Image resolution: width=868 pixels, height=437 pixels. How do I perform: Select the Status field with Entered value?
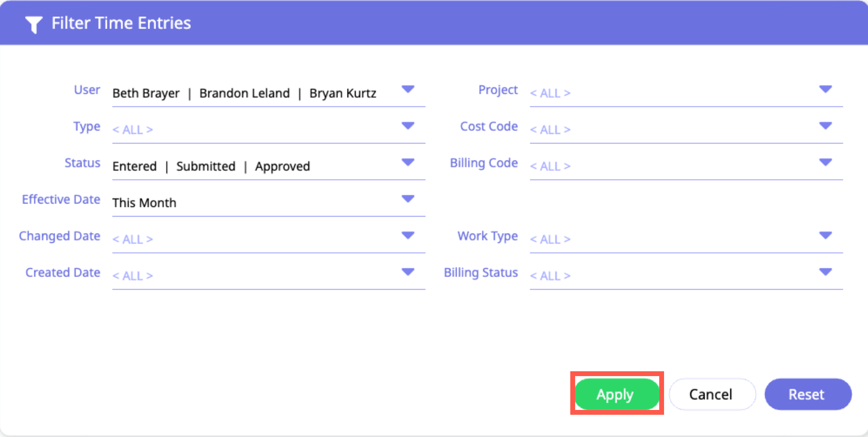pyautogui.click(x=211, y=166)
